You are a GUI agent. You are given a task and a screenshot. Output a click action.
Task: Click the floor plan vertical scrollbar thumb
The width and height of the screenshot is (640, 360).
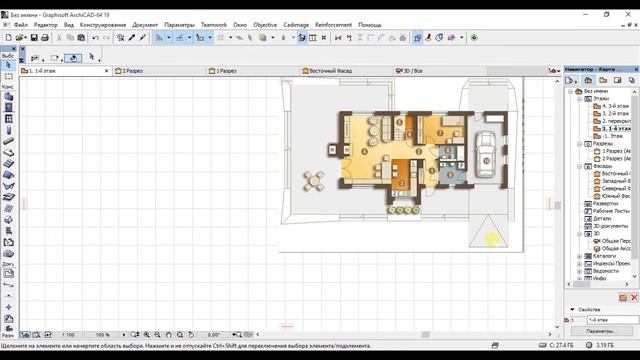pyautogui.click(x=557, y=205)
